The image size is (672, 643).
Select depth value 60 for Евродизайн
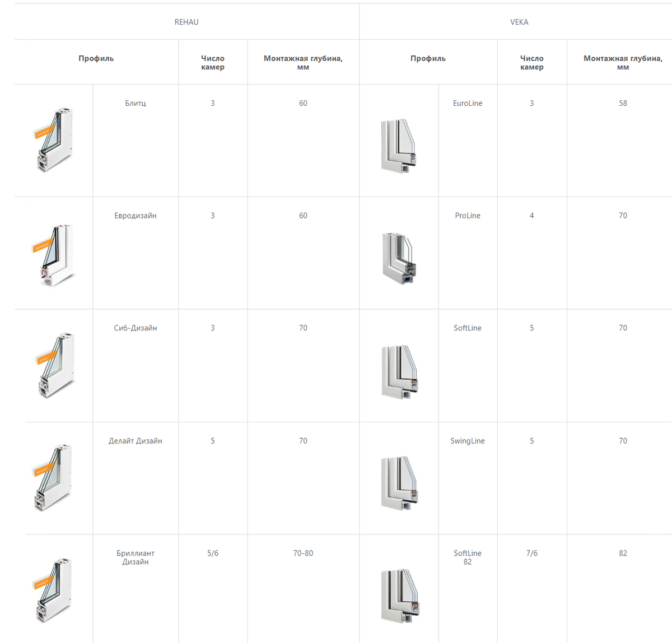point(303,216)
